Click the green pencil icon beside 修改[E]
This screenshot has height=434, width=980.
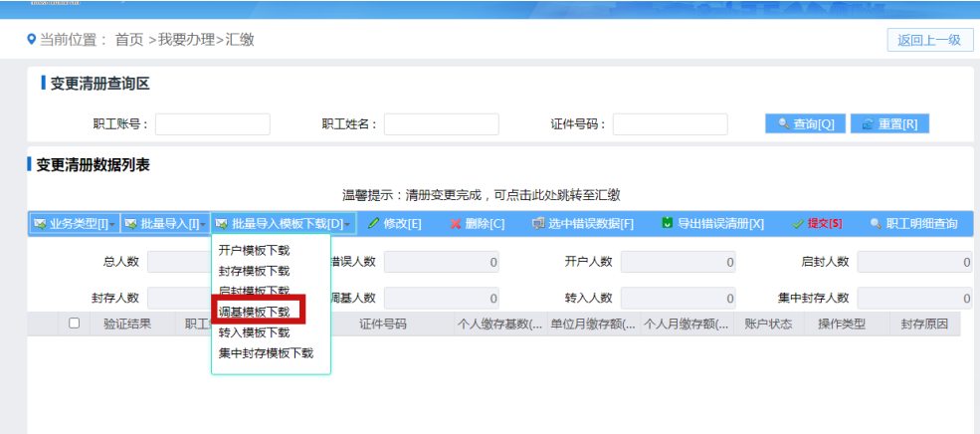click(374, 223)
